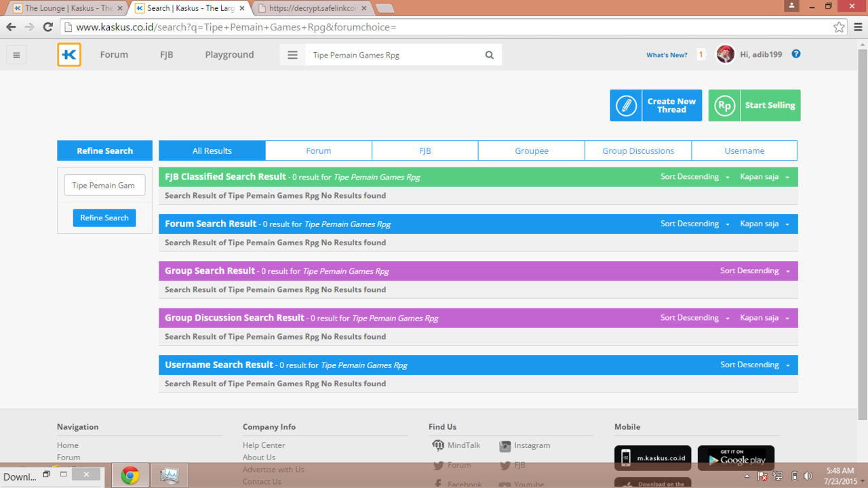Open Kapan saja in Forum Search Result
Image resolution: width=868 pixels, height=488 pixels.
point(765,224)
